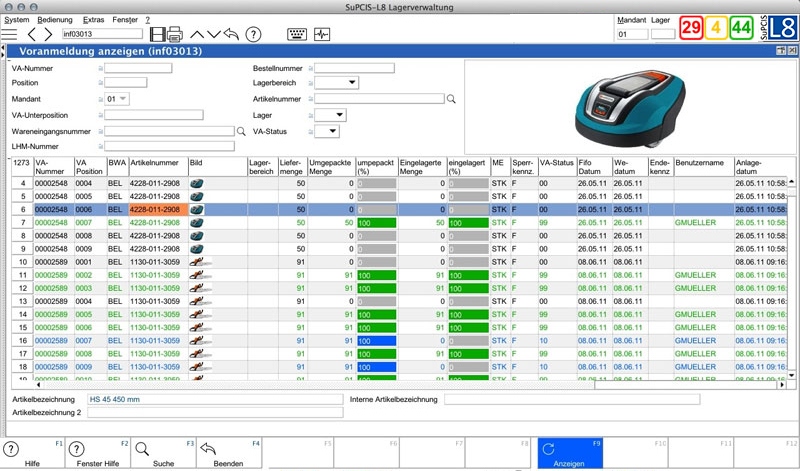Open the VA-Status dropdown
This screenshot has height=471, width=800.
327,131
